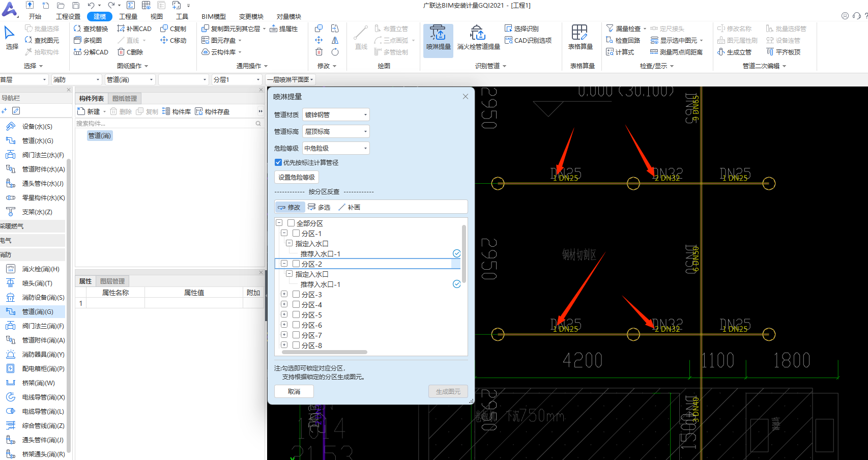Click the 搜索构件 search field
This screenshot has width=868, height=460.
[x=169, y=123]
